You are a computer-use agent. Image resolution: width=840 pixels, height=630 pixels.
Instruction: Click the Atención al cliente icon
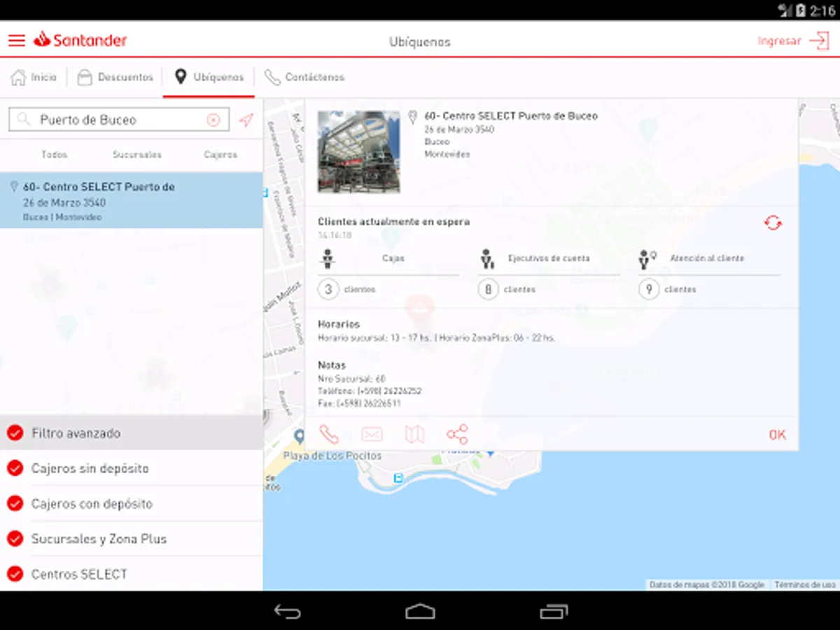[647, 259]
